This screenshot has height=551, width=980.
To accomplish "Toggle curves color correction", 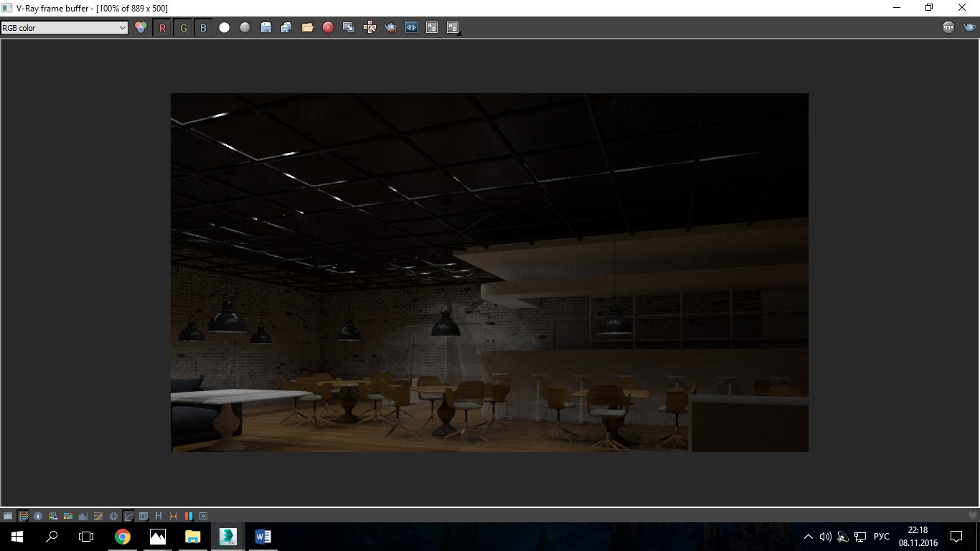I will (x=98, y=516).
